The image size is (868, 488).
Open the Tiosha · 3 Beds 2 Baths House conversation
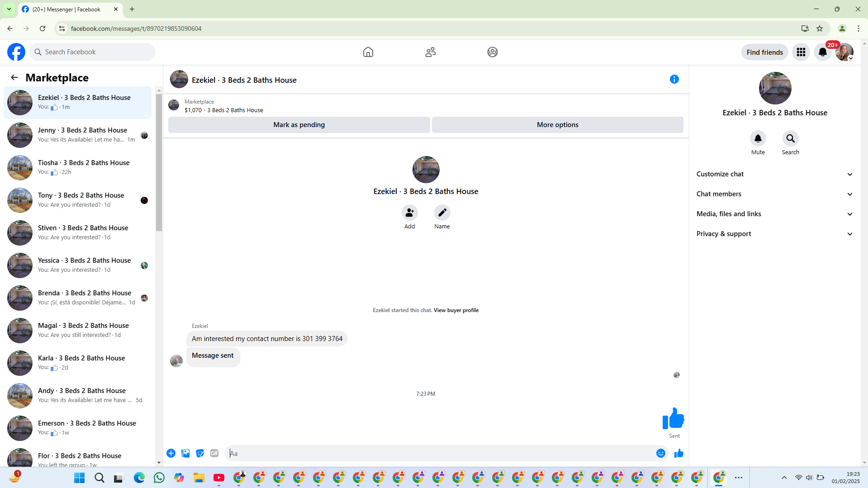[x=78, y=168]
